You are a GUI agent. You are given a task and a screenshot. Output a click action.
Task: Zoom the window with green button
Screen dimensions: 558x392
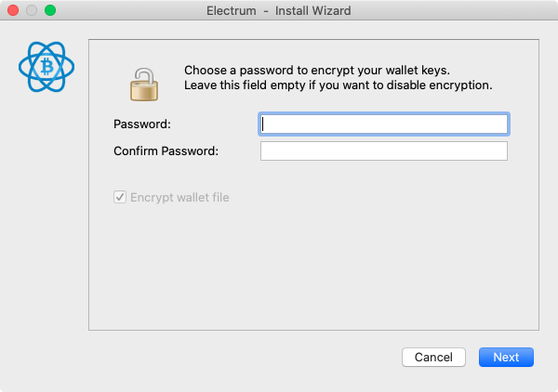(50, 10)
